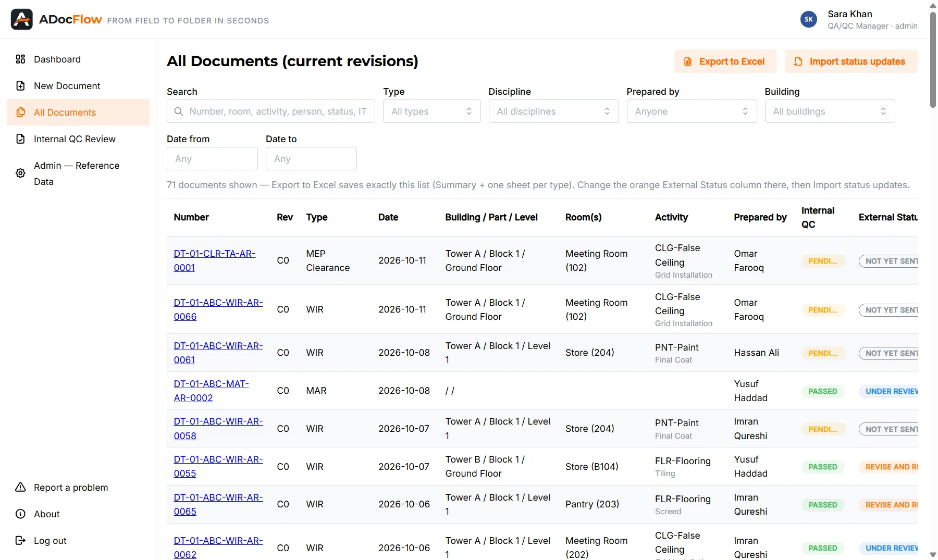Click Log out
The image size is (938, 560).
pos(78,540)
